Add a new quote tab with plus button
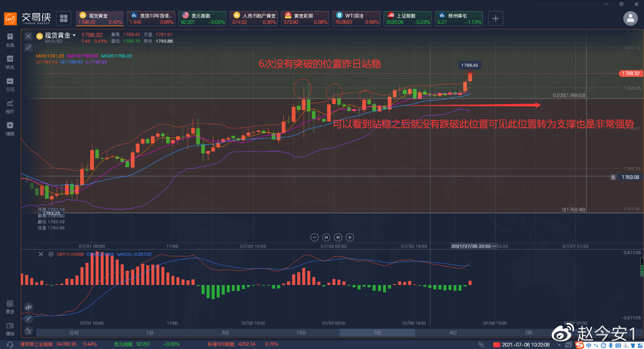Image resolution: width=644 pixels, height=349 pixels. tap(495, 18)
